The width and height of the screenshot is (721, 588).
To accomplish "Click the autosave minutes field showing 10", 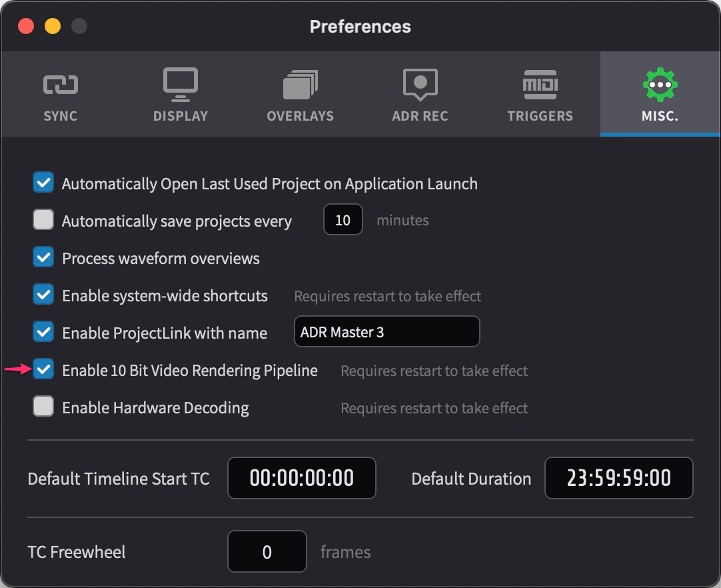I will (x=343, y=220).
